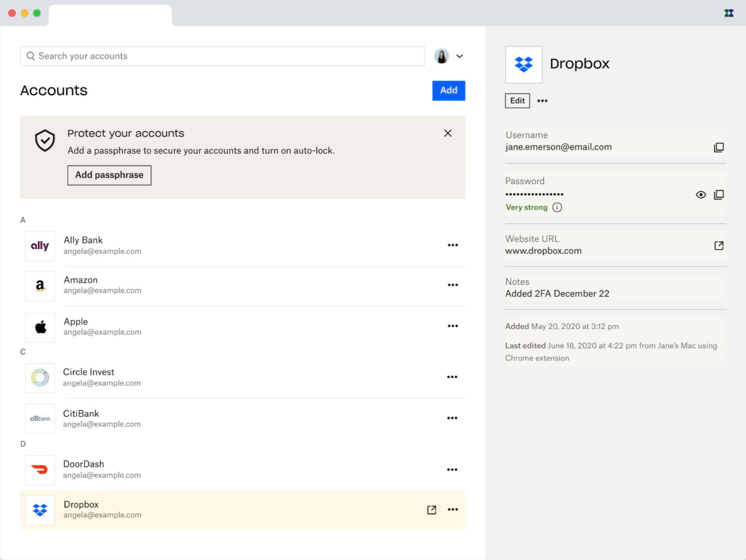Image resolution: width=746 pixels, height=560 pixels.
Task: Copy the username to clipboard
Action: coord(719,147)
